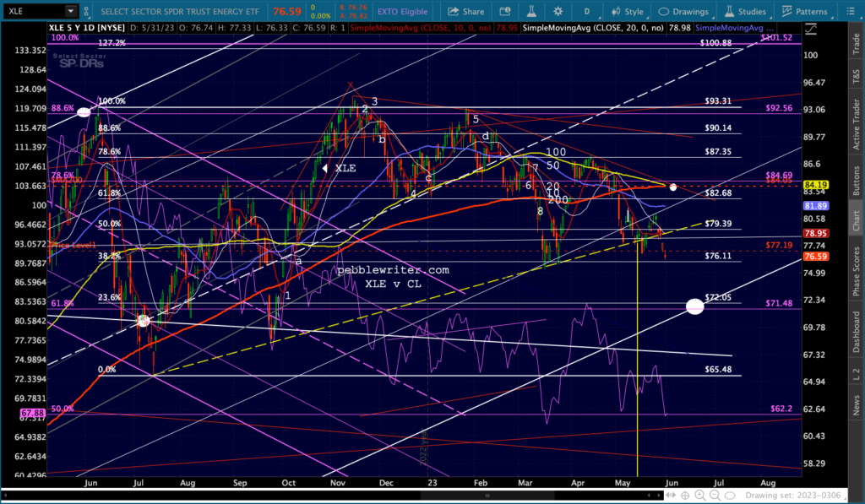Image resolution: width=865 pixels, height=504 pixels.
Task: Open the Drawings menu
Action: click(683, 11)
